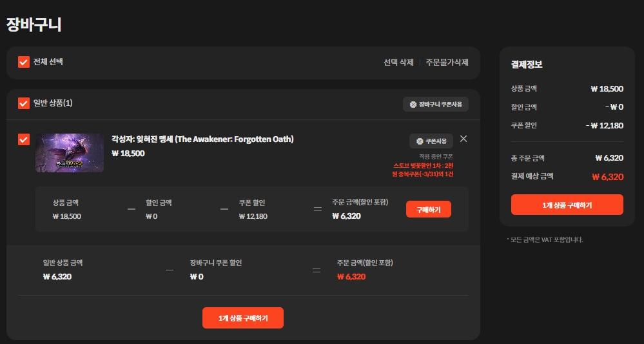Click the 결제 예상 금액 red total ₩ 6,320
Viewport: 644px width, 344px height.
click(x=607, y=177)
